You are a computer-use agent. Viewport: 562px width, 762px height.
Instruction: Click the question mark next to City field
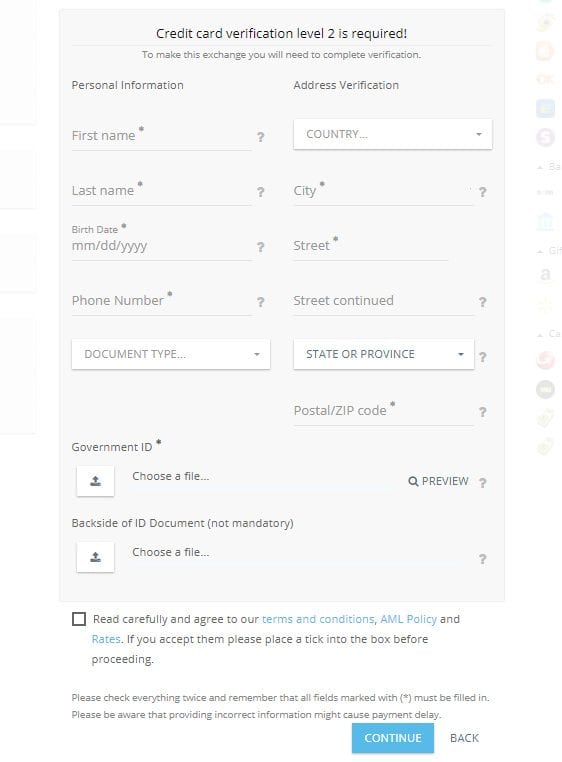coord(482,192)
